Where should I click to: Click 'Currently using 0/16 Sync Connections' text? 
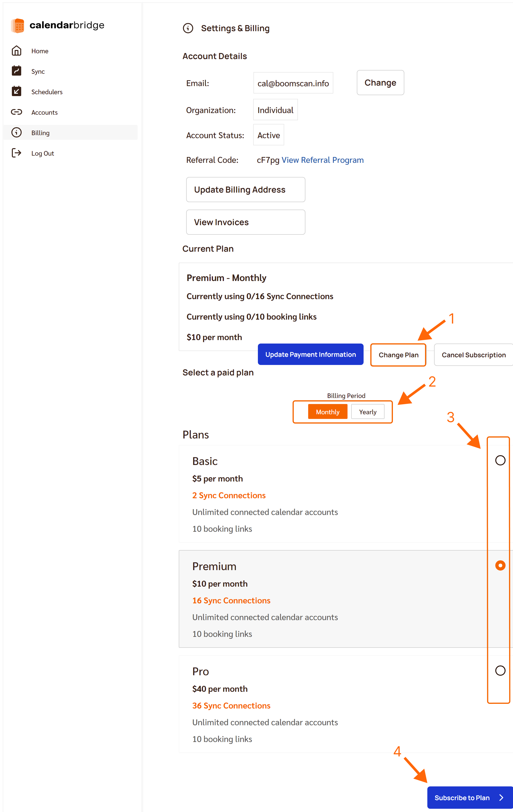click(260, 296)
